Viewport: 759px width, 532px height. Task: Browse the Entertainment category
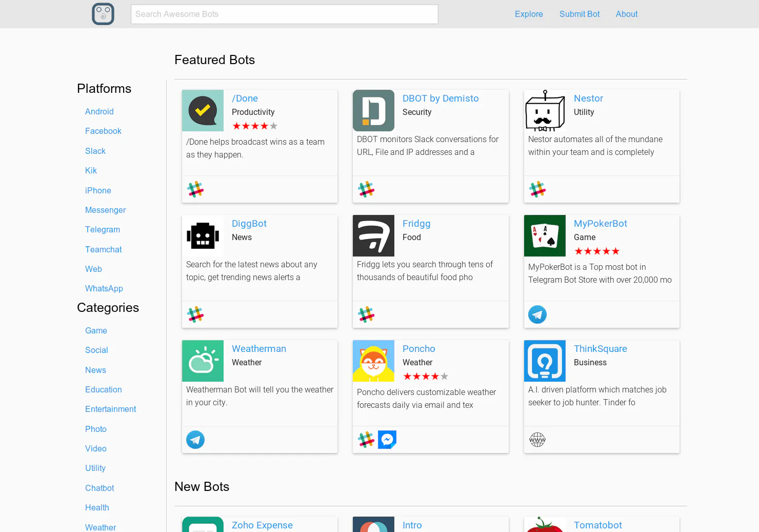click(111, 409)
